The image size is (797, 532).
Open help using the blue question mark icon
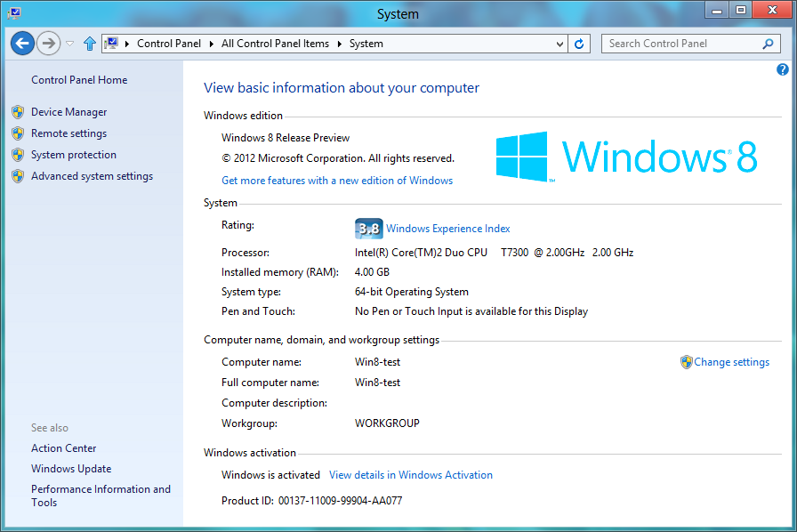point(782,69)
